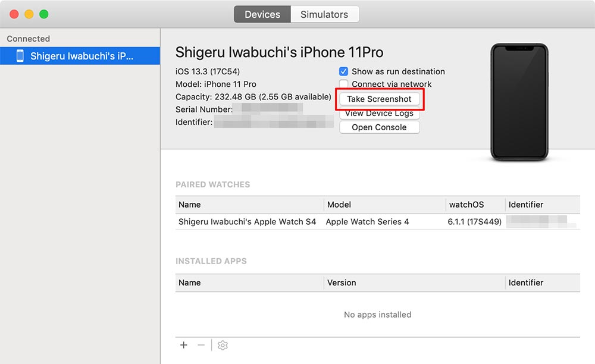The height and width of the screenshot is (364, 595).
Task: Click the plus icon to add an app
Action: [x=184, y=345]
